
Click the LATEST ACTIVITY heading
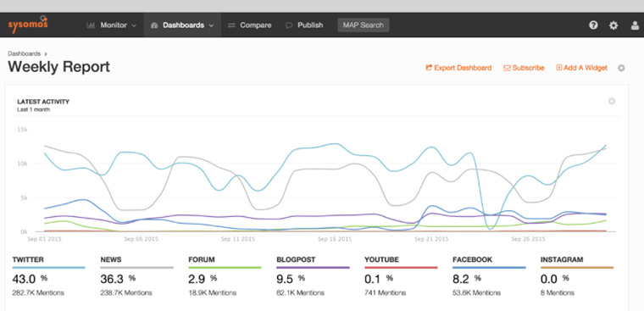point(43,102)
